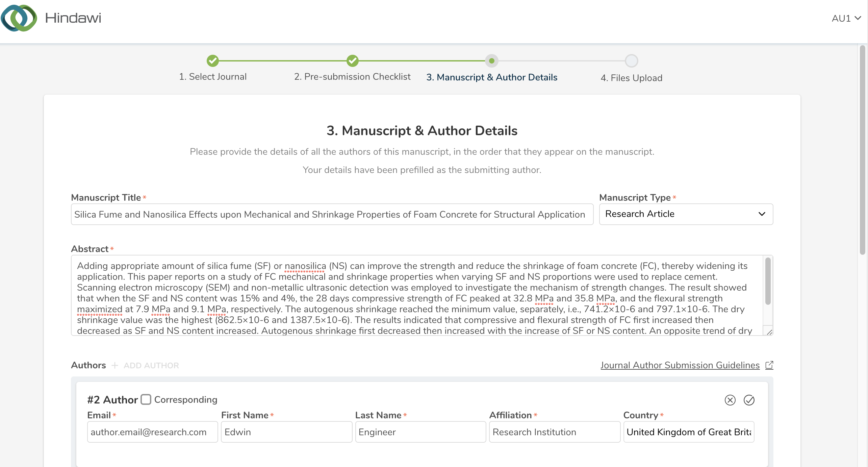
Task: Click the Affiliation field
Action: click(x=555, y=432)
